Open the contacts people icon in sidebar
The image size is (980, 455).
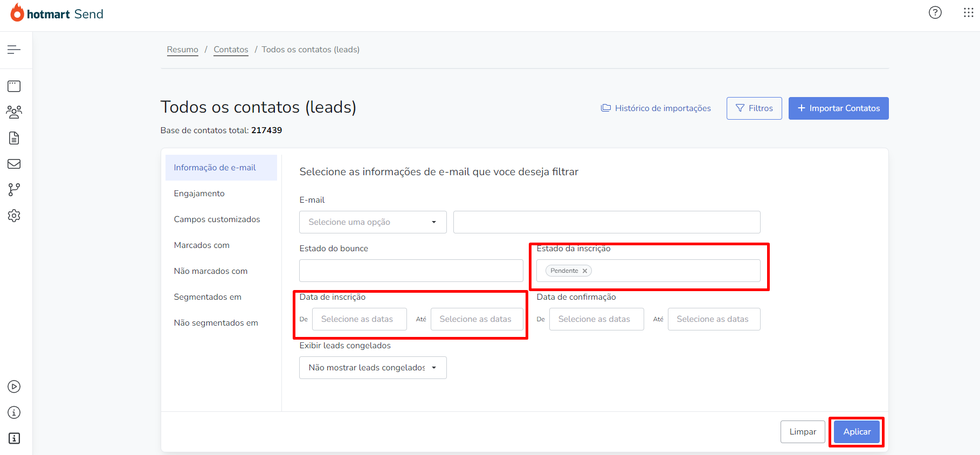[14, 112]
